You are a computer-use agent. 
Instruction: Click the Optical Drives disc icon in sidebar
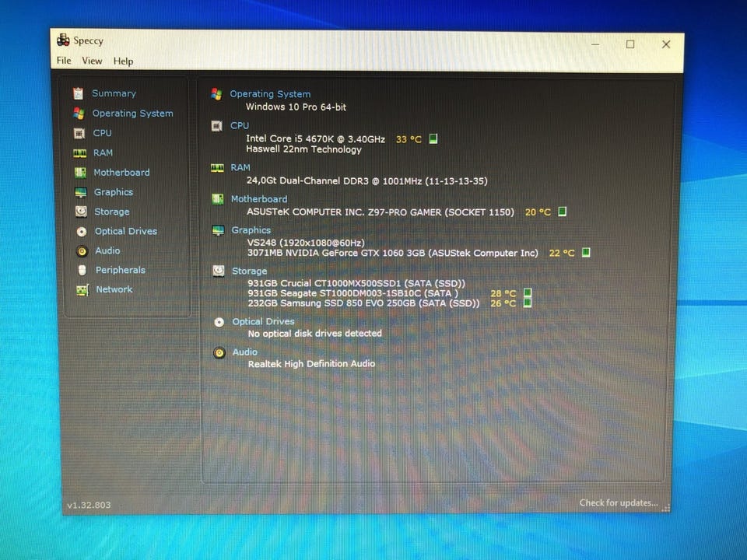[82, 232]
